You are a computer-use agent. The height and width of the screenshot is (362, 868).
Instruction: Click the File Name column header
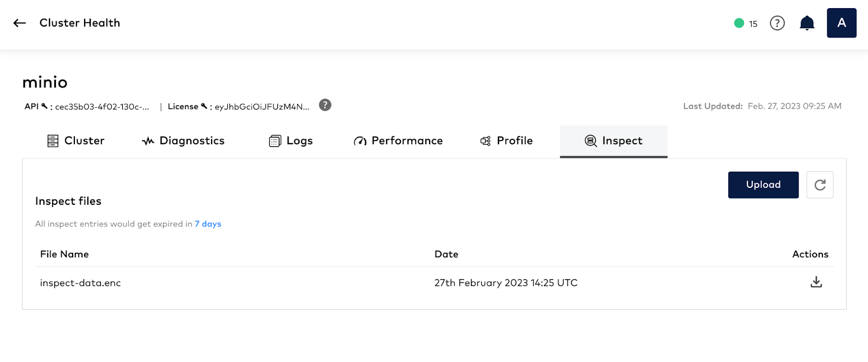(65, 254)
